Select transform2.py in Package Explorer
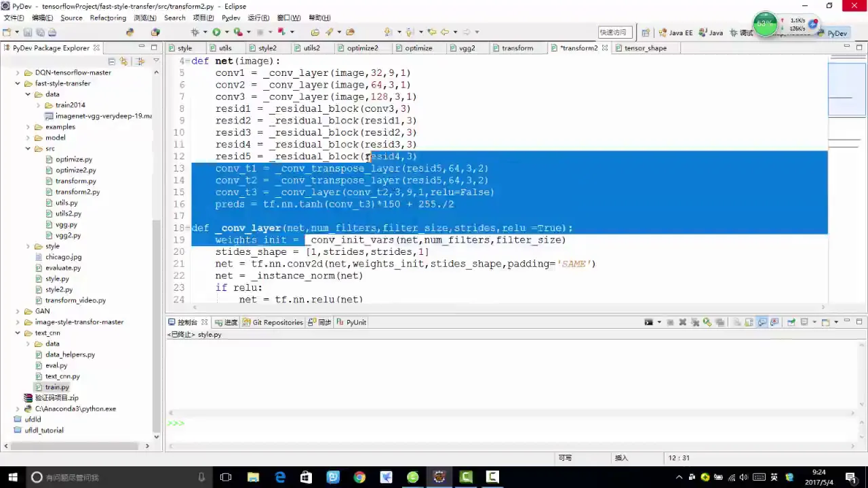This screenshot has height=488, width=868. point(77,192)
